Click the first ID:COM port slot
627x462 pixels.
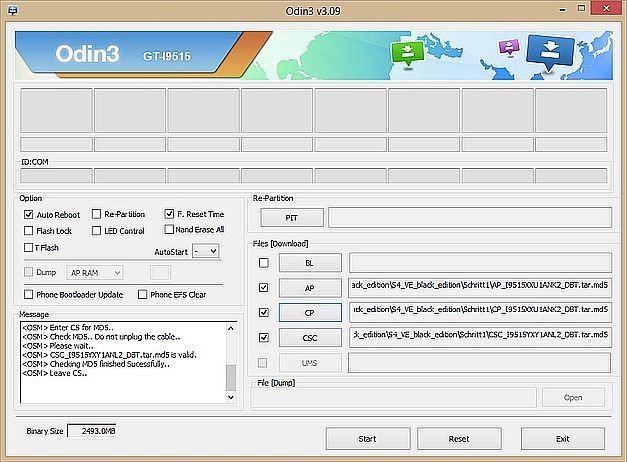(x=56, y=175)
